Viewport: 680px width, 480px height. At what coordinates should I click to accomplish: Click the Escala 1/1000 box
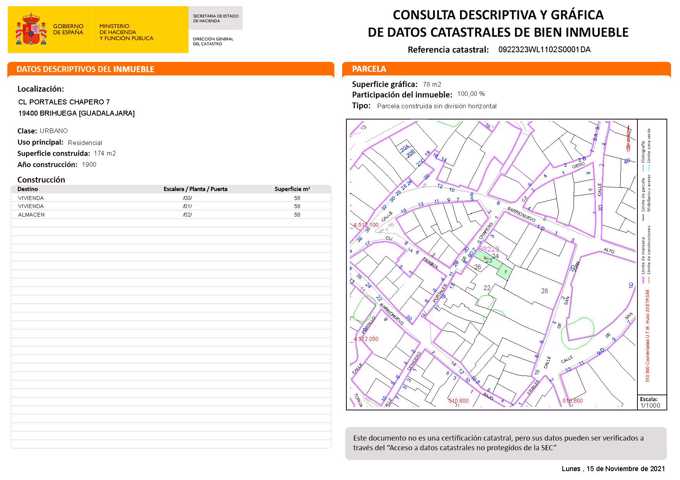[x=650, y=402]
